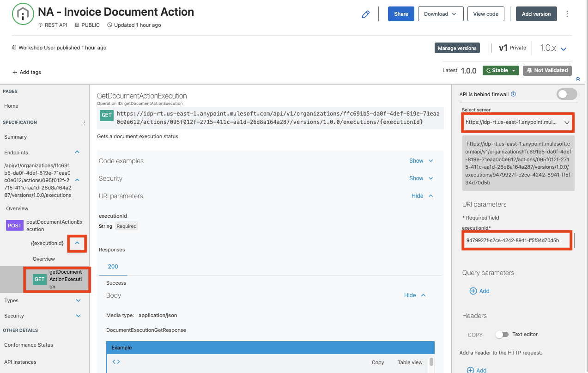The width and height of the screenshot is (588, 373).
Task: Click the POST badge in the sidebar
Action: click(15, 226)
